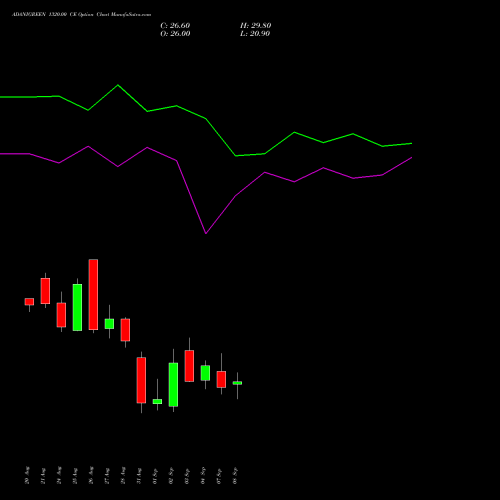Click the red candle above 24 Aug
Screen dimensions: 500x500
pos(61,315)
